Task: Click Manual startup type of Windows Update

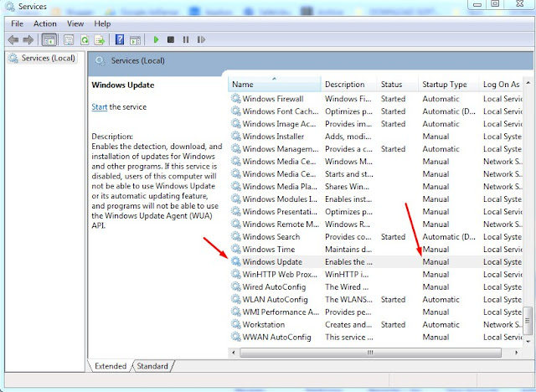Action: coord(435,262)
